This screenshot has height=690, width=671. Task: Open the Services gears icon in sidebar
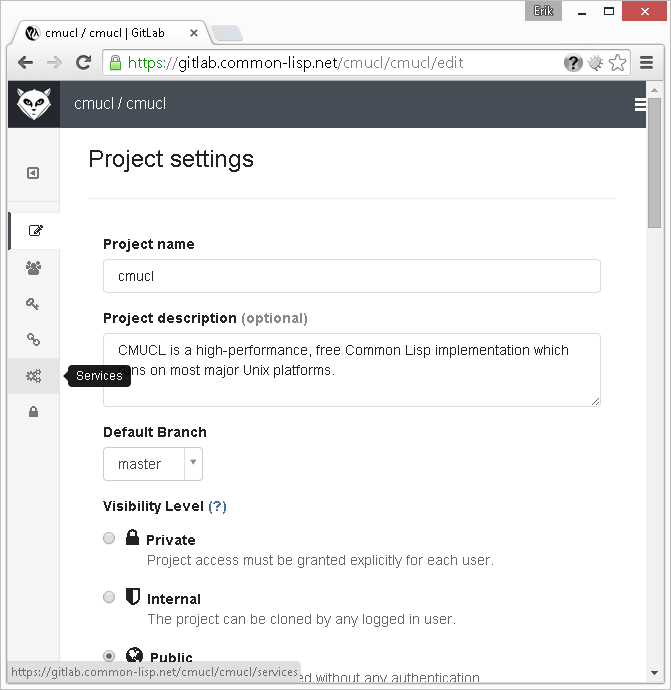pyautogui.click(x=34, y=376)
